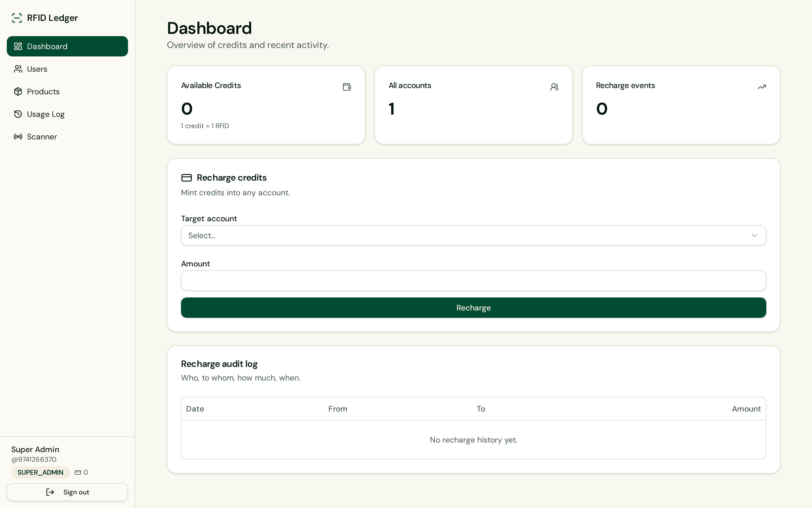Image resolution: width=812 pixels, height=508 pixels.
Task: Click the Available Credits card title
Action: [x=211, y=85]
